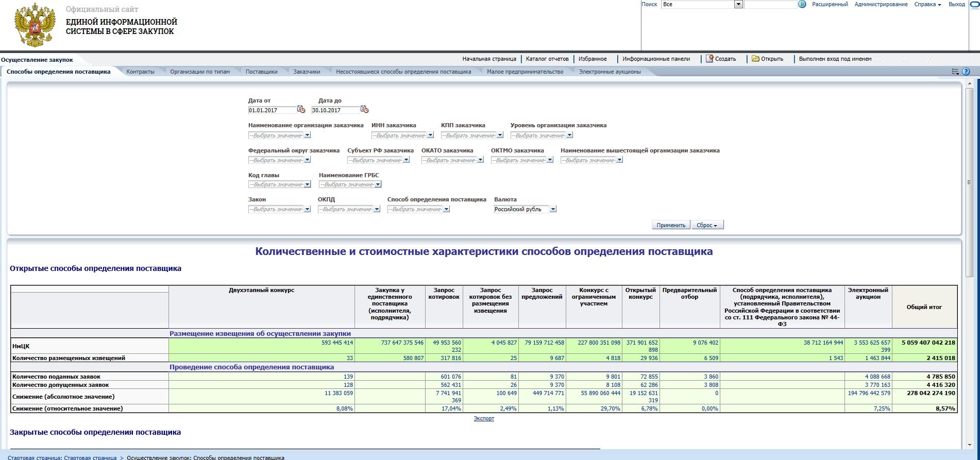This screenshot has height=460, width=980.
Task: Click the Открыть folder icon
Action: coord(755,59)
